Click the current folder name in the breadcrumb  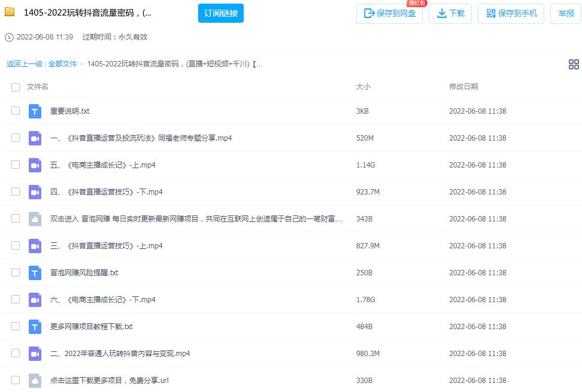click(175, 64)
